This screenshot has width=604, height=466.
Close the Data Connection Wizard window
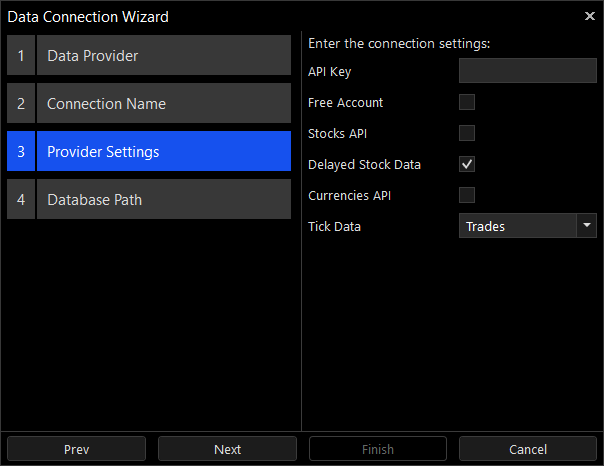tap(589, 16)
